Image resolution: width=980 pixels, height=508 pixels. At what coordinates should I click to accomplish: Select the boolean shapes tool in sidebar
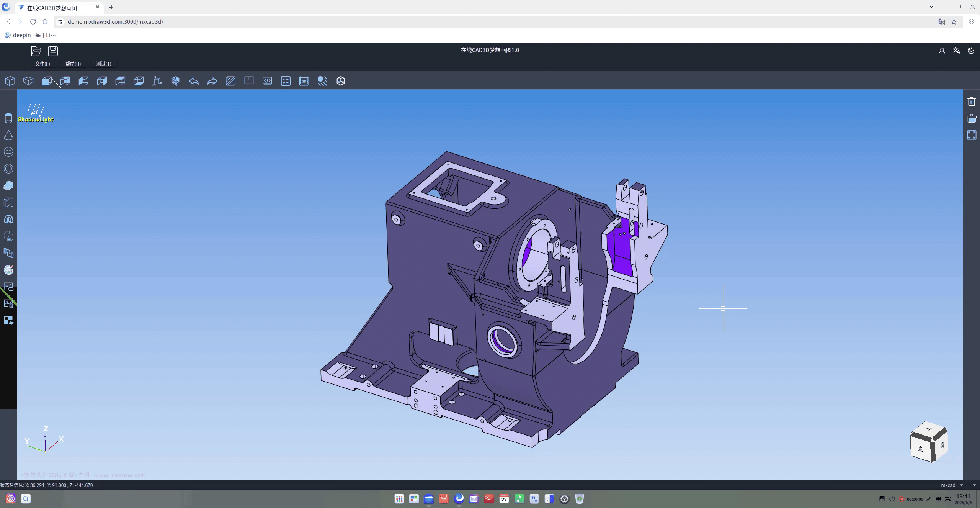click(x=8, y=236)
